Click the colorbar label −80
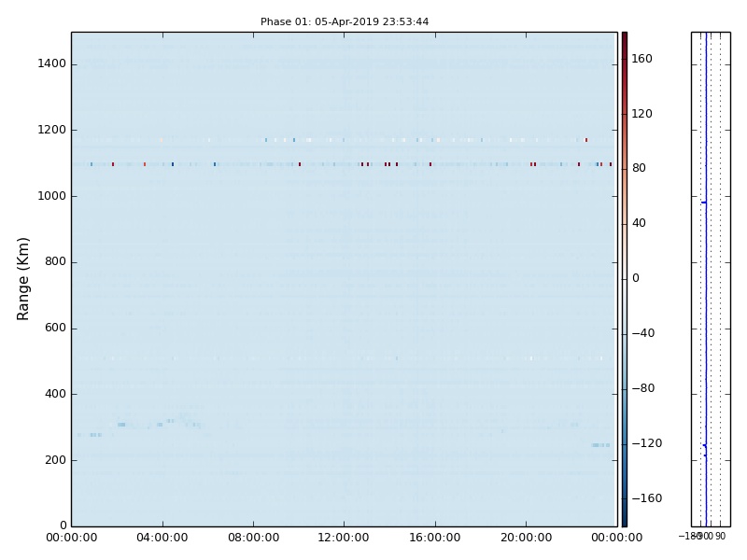Screen dimensions: 747x560 coord(643,388)
